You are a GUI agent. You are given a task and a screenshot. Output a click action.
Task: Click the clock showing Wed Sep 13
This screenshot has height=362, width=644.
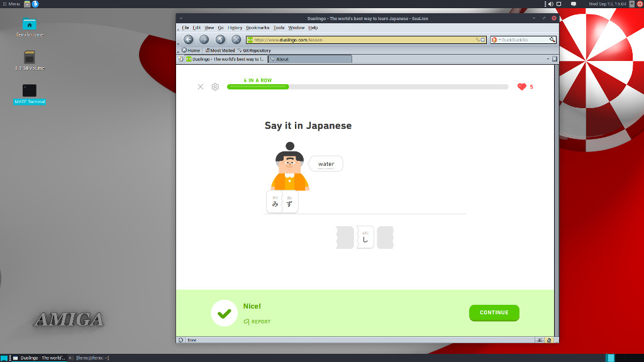click(608, 4)
